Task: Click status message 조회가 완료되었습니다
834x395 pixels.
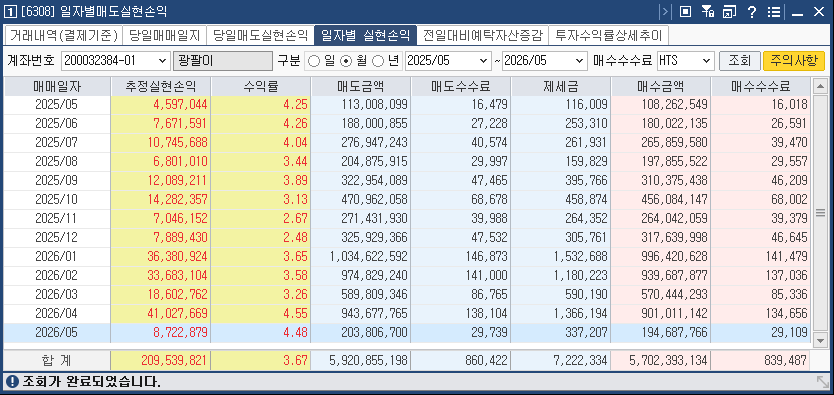Action: (x=91, y=381)
